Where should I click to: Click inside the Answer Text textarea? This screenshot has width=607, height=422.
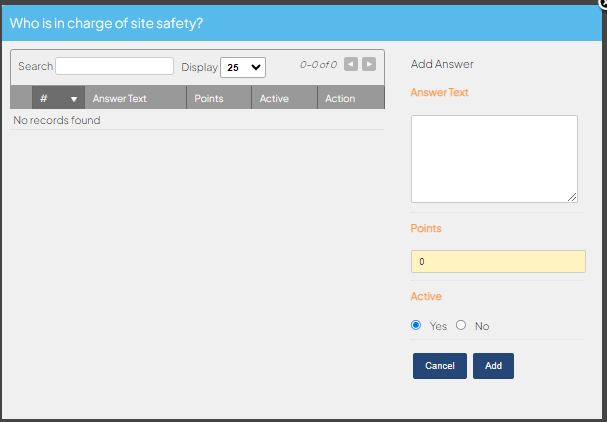[494, 159]
